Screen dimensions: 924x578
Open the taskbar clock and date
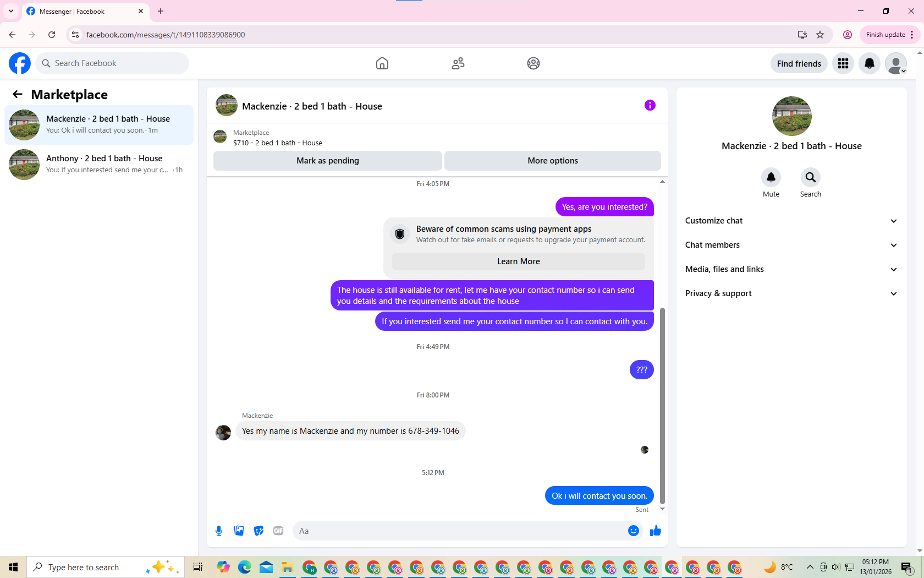tap(876, 567)
